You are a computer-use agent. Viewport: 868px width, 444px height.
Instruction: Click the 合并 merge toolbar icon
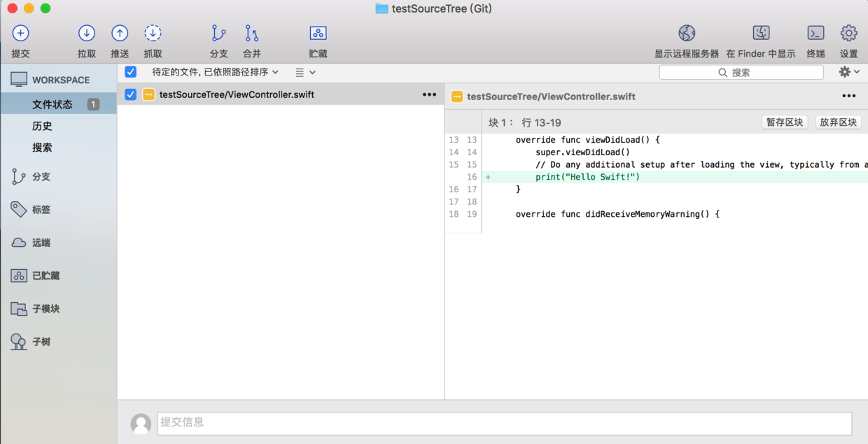[252, 33]
